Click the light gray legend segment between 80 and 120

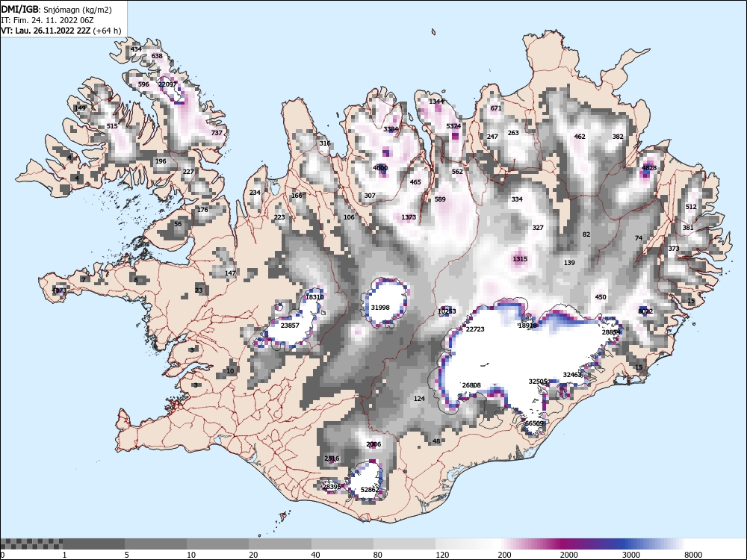404,544
